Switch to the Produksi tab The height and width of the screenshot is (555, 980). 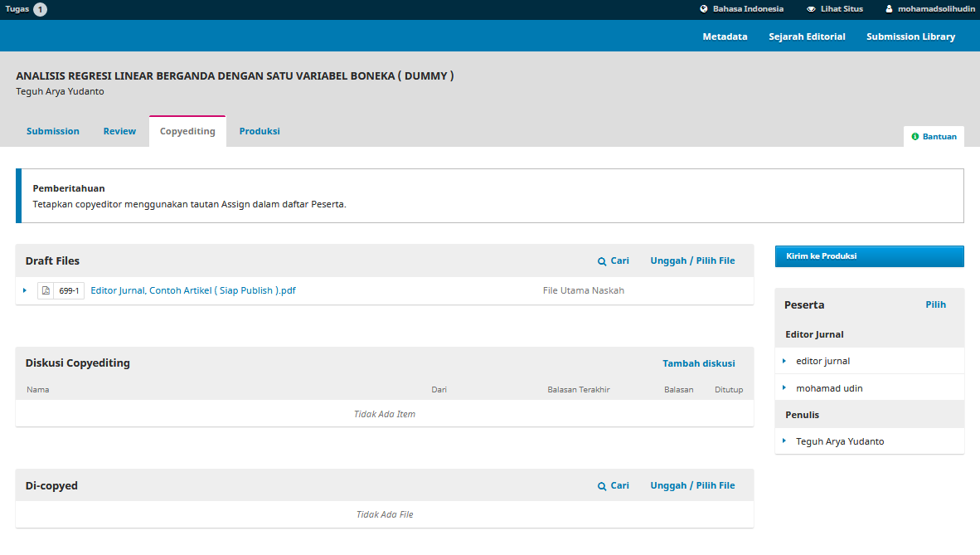pos(260,131)
